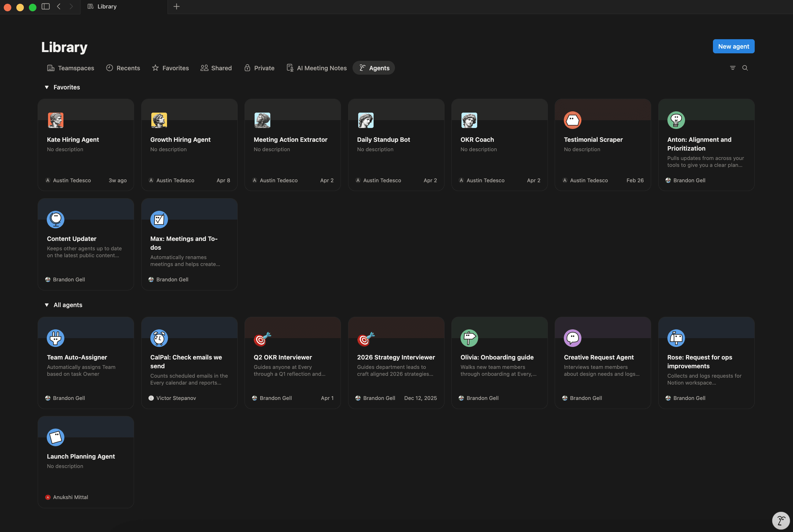Image resolution: width=793 pixels, height=532 pixels.
Task: Switch to the AI Meeting Notes tab
Action: (317, 68)
